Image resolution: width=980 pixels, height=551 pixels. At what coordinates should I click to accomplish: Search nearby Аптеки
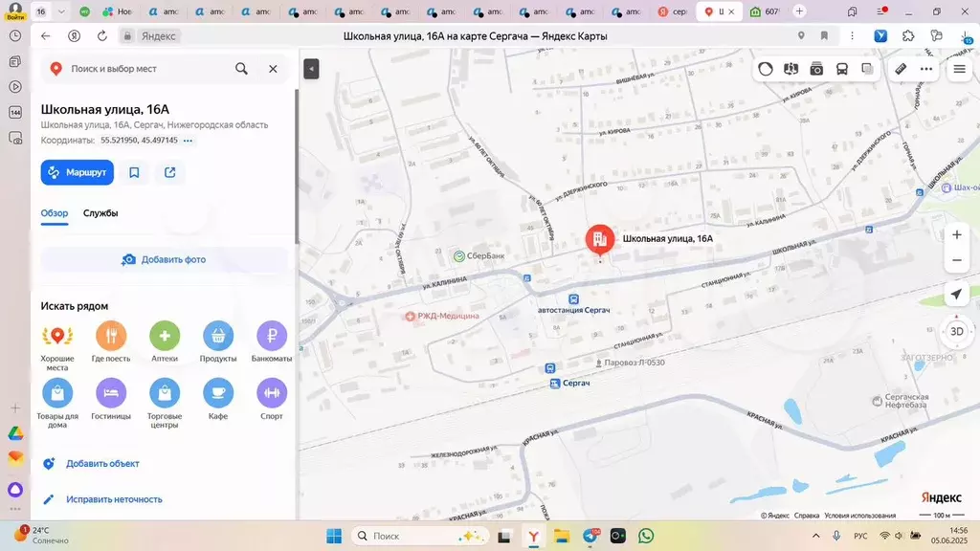coord(165,342)
